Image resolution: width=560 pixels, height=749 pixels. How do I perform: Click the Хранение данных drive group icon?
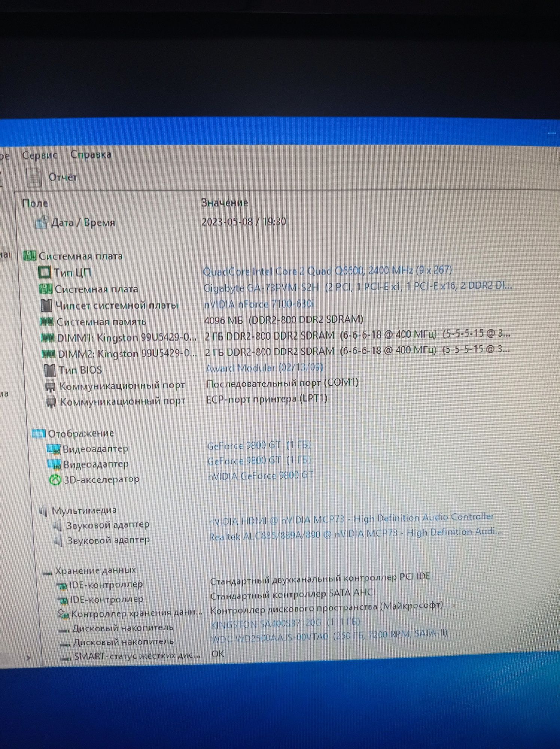[47, 573]
